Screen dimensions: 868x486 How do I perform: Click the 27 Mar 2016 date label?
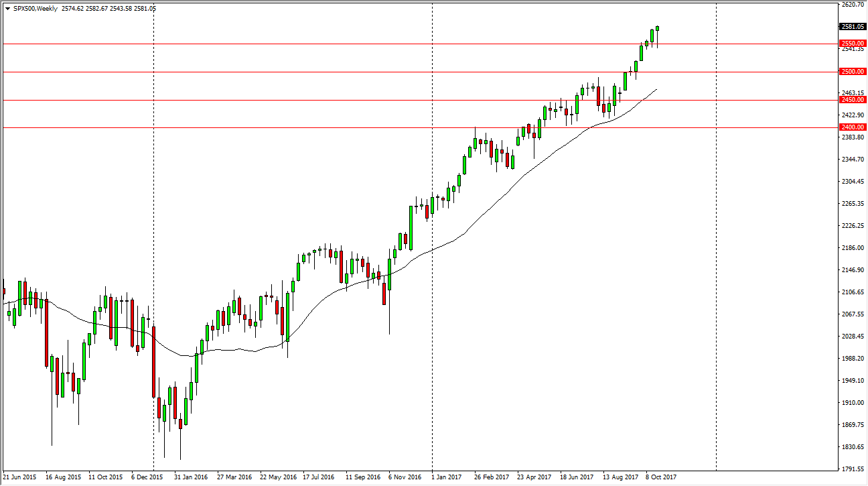(x=233, y=478)
